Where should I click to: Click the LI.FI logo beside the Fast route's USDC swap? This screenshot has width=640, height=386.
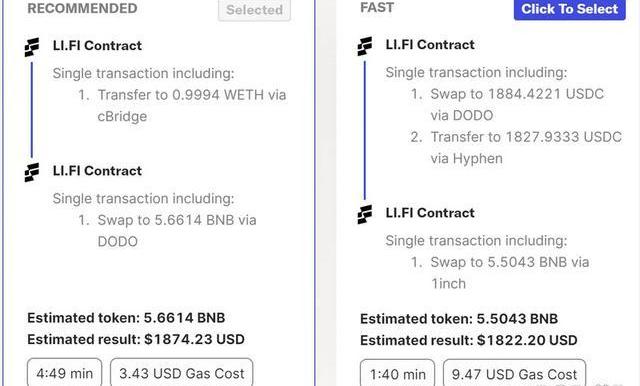(365, 46)
